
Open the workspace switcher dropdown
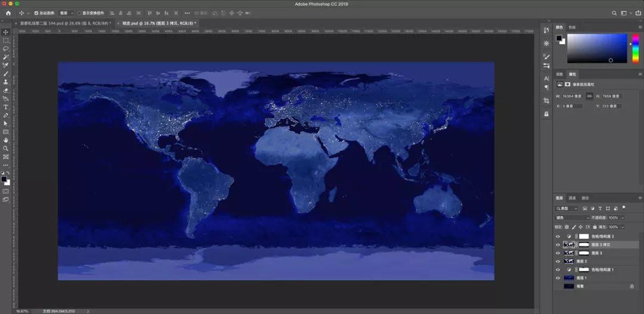[626, 13]
